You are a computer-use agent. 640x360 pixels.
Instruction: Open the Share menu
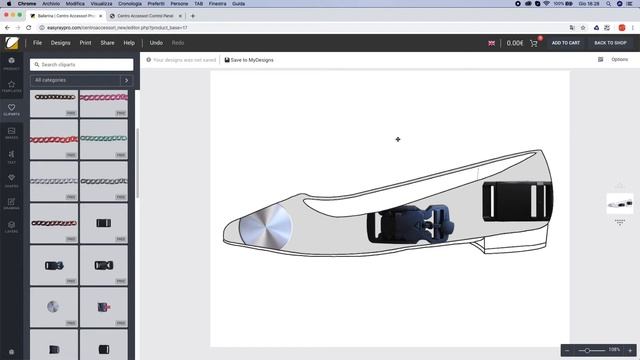(x=107, y=43)
